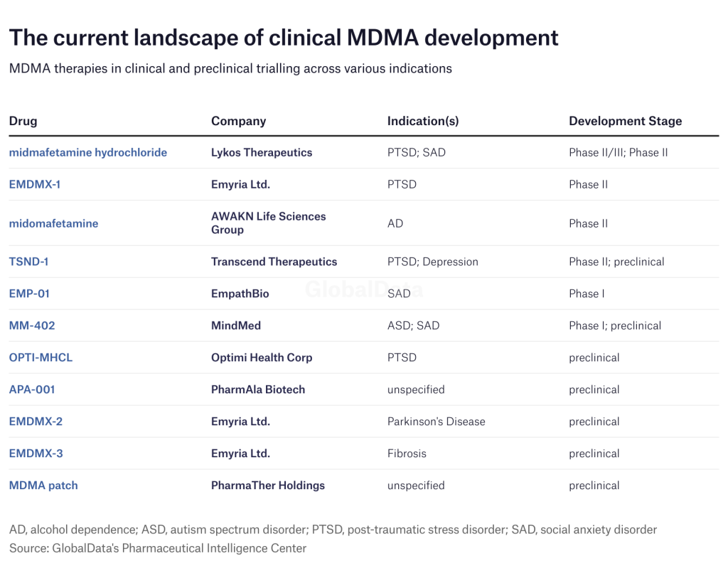Click the EMP-01 drug link
Viewport: 728px width, 578px height.
30,294
